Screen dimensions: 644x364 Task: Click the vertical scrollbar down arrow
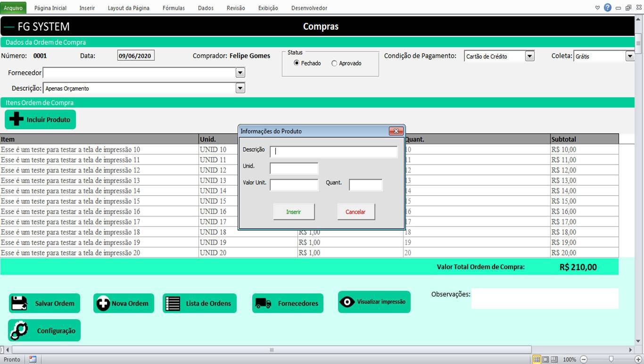639,341
